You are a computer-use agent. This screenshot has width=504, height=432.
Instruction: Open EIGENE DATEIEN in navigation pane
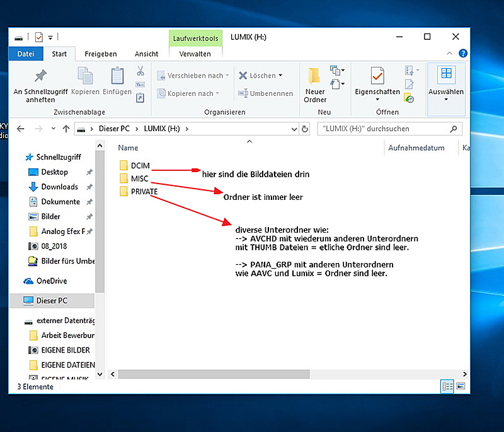68,365
